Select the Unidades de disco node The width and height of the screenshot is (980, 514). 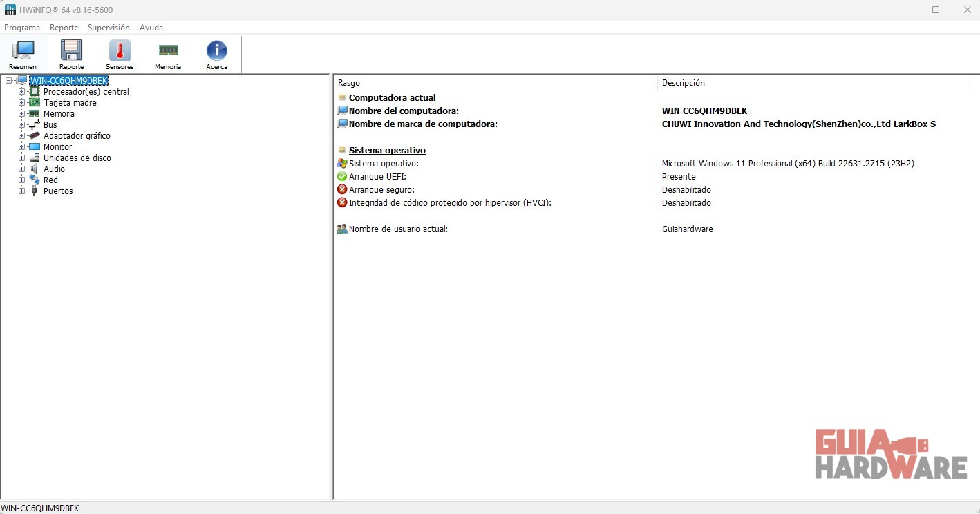pos(77,158)
